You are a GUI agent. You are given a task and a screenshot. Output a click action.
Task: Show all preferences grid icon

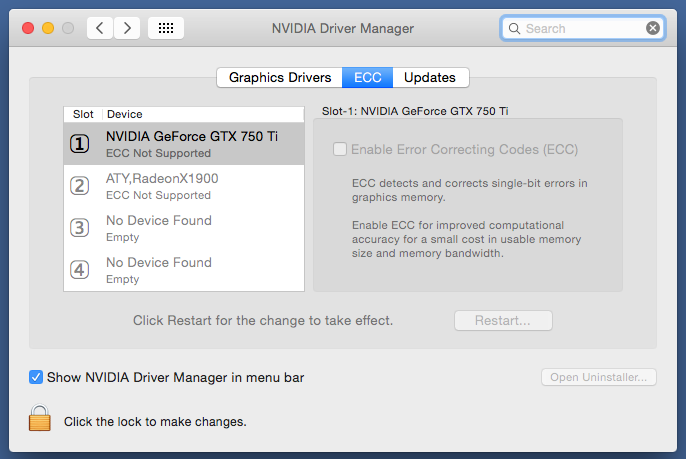coord(166,28)
